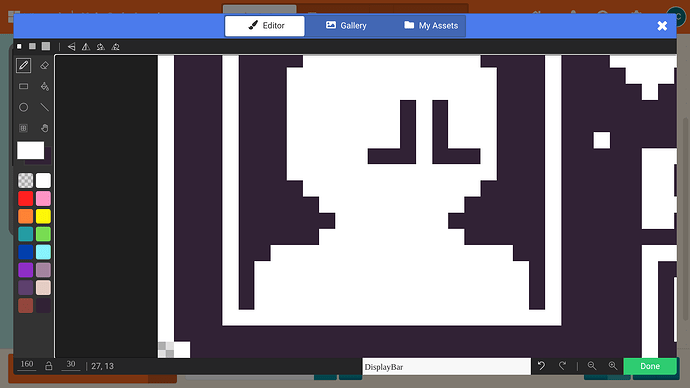The image size is (690, 388).
Task: Pick the dark blue palette swatch
Action: [26, 252]
